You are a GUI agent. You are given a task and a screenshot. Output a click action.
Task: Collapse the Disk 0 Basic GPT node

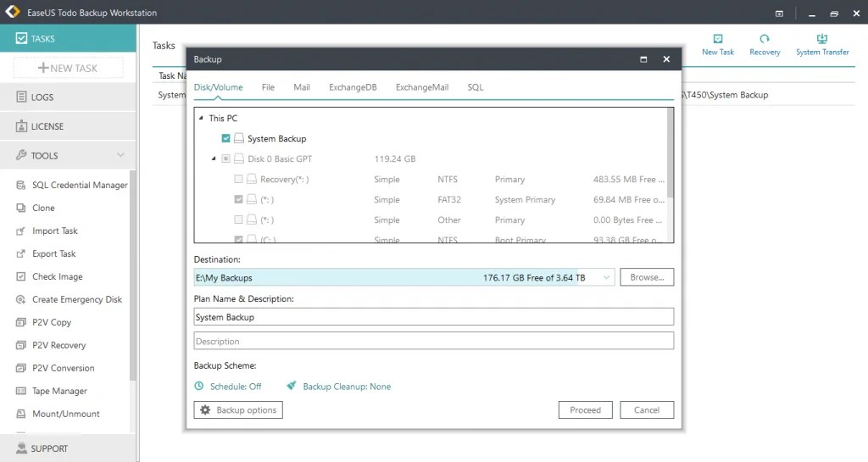(214, 159)
